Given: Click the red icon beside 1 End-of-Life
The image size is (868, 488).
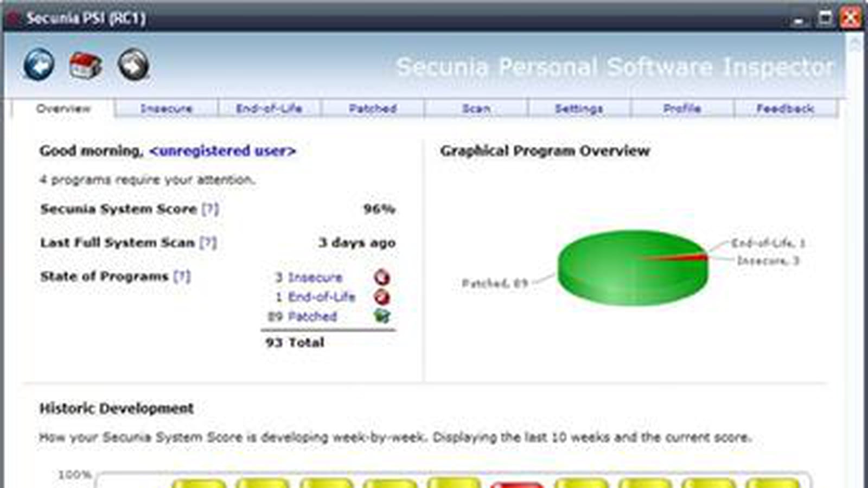Looking at the screenshot, I should coord(382,297).
